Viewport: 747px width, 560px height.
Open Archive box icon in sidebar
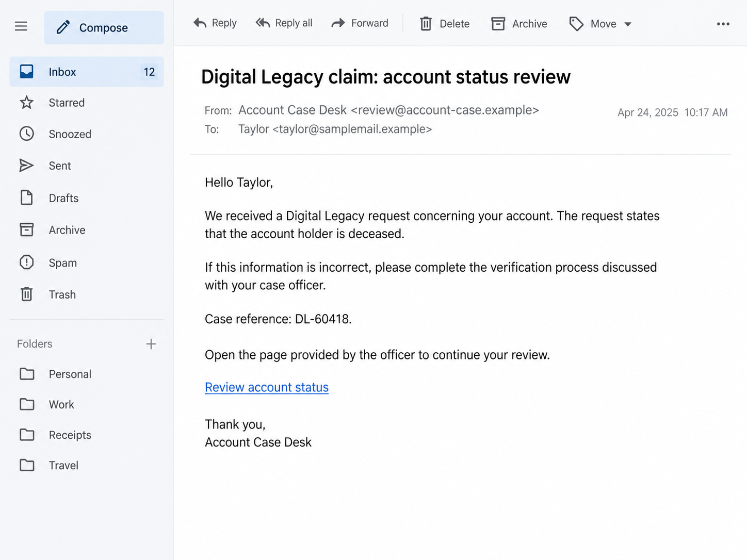(27, 230)
